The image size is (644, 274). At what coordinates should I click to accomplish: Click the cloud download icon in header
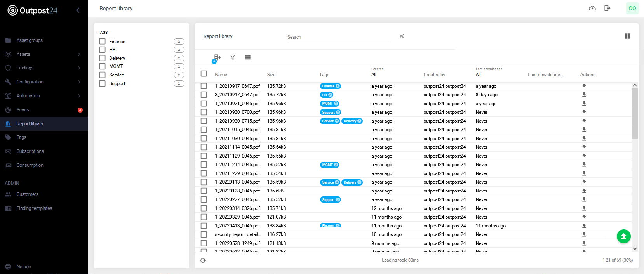[592, 8]
